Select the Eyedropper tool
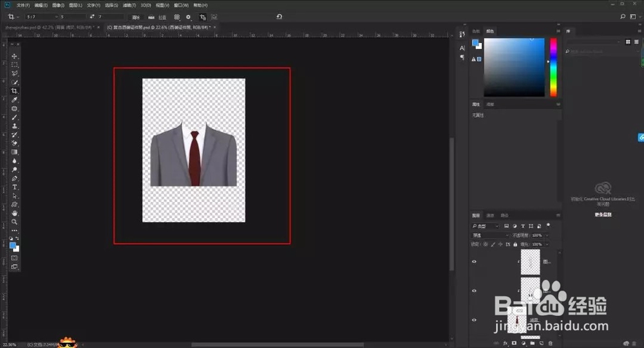Image resolution: width=644 pixels, height=348 pixels. [14, 100]
